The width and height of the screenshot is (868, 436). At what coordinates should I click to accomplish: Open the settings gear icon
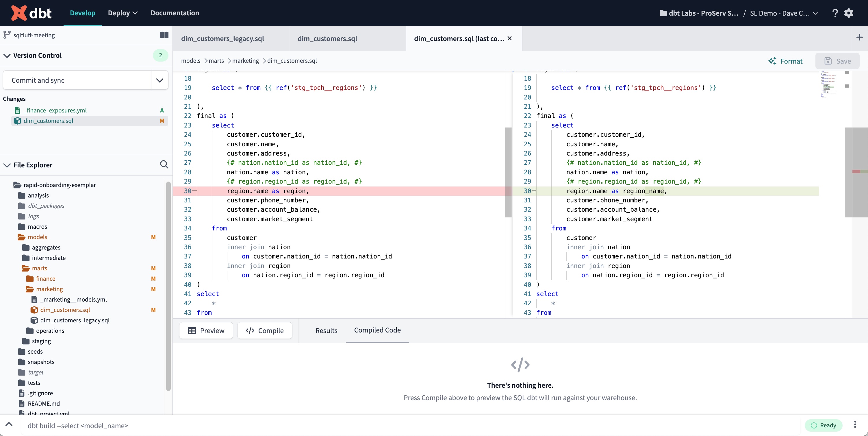click(x=849, y=13)
